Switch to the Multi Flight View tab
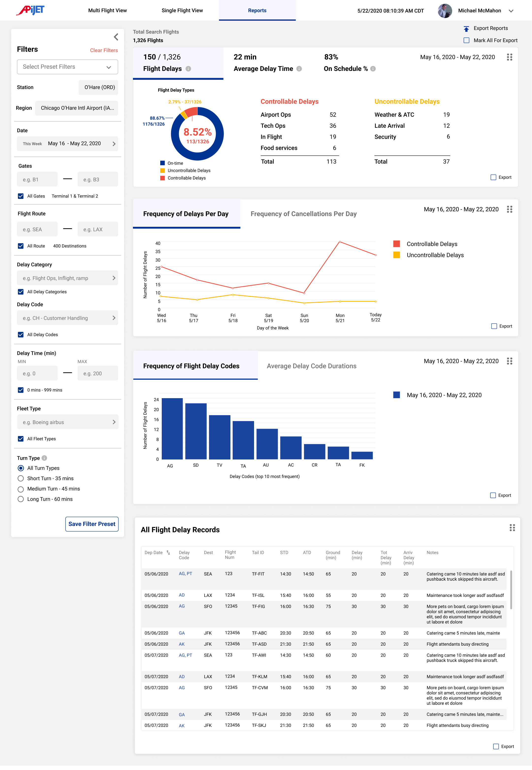 pos(107,10)
